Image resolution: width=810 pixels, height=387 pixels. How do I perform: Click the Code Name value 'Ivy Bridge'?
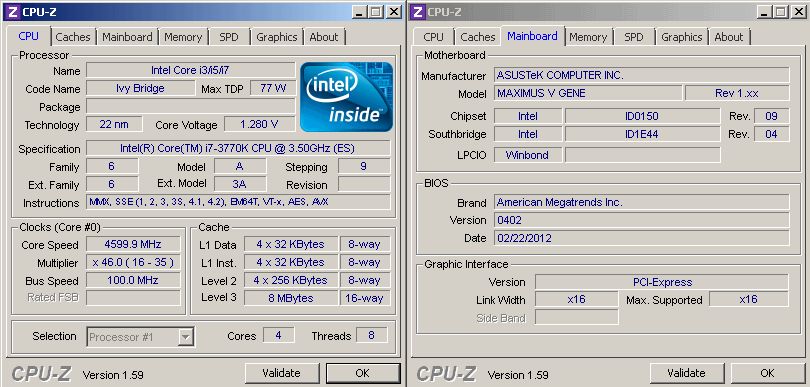pos(141,88)
